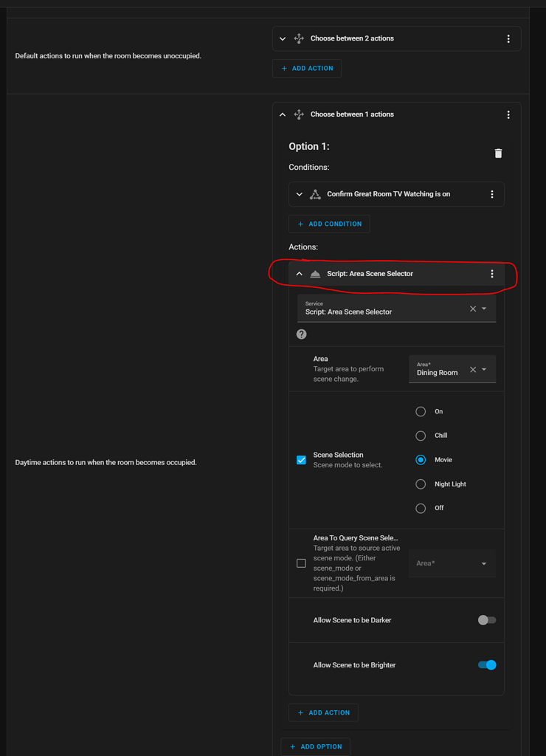Check the Area To Query Scene Selection checkbox

point(301,563)
